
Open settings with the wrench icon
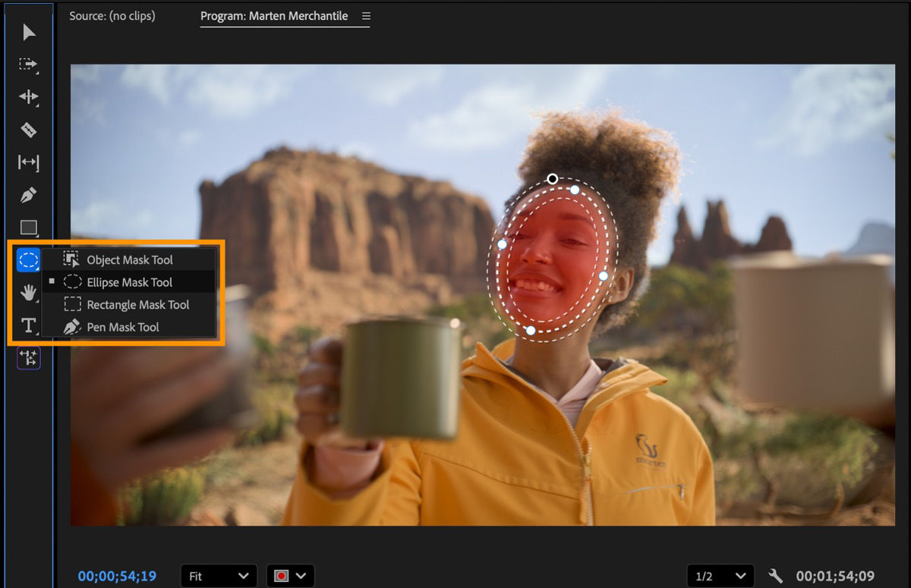(776, 576)
